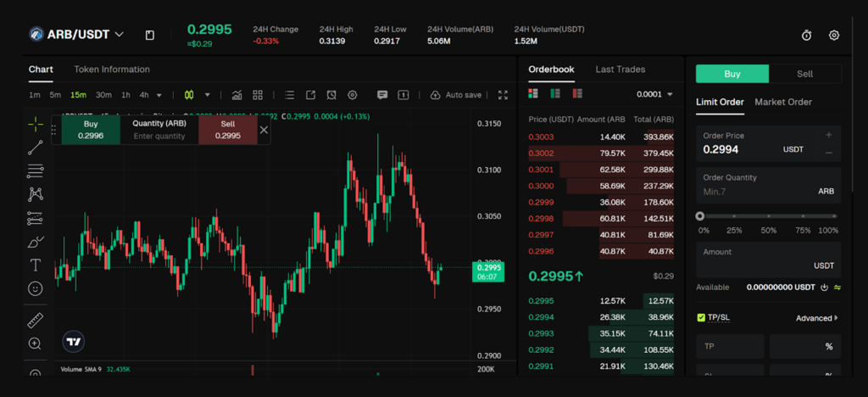The image size is (868, 397).
Task: Open the chart object list icon
Action: click(290, 95)
